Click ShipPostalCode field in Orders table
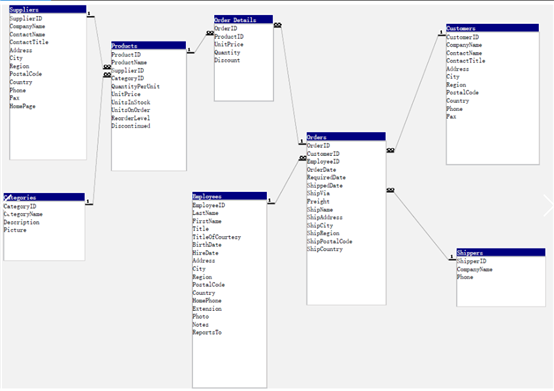554x391 pixels. pyautogui.click(x=330, y=241)
